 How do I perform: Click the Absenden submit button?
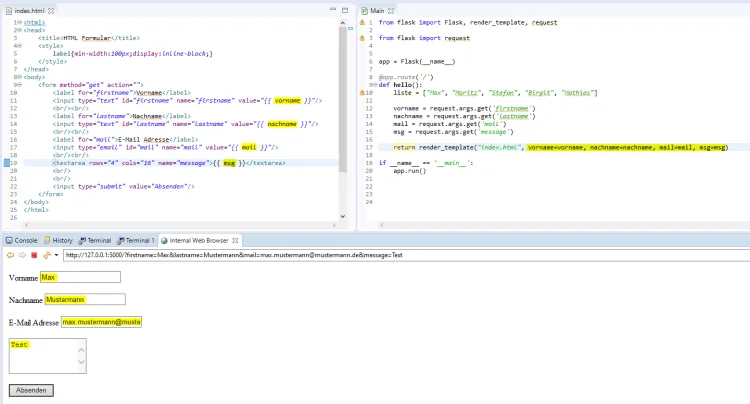(x=31, y=390)
